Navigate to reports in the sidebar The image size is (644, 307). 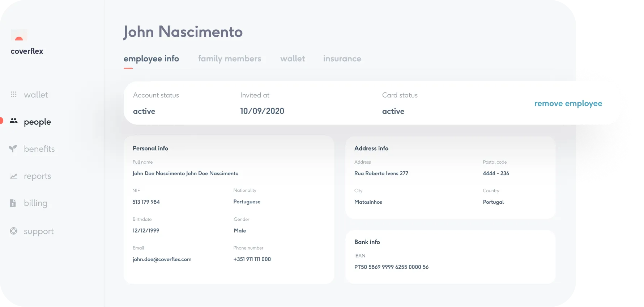(x=37, y=176)
